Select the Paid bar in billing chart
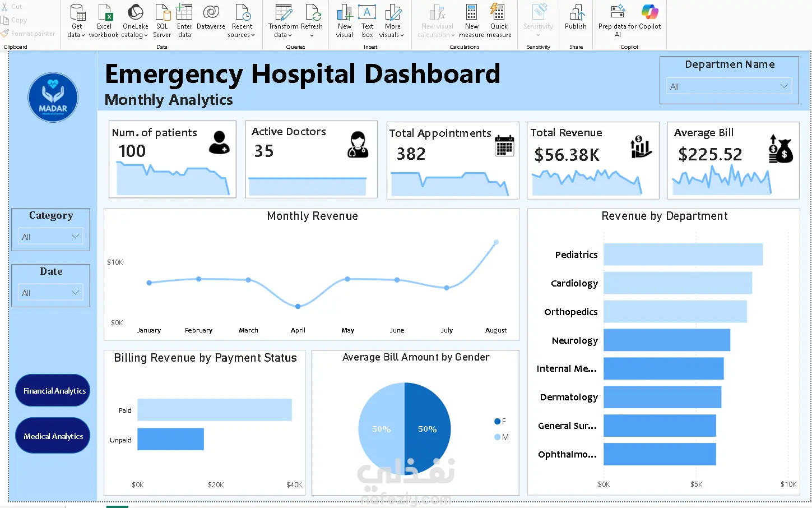Image resolution: width=812 pixels, height=508 pixels. click(x=215, y=410)
